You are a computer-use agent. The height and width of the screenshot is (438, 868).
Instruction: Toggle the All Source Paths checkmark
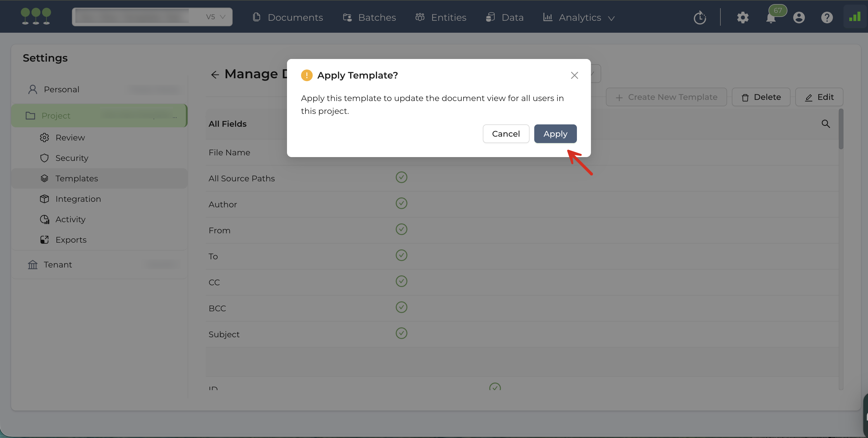tap(401, 178)
